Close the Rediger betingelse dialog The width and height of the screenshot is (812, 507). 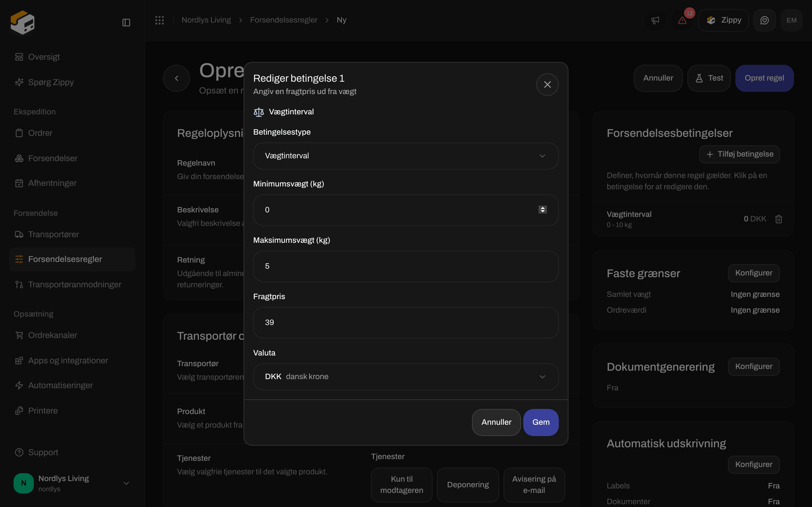tap(547, 84)
